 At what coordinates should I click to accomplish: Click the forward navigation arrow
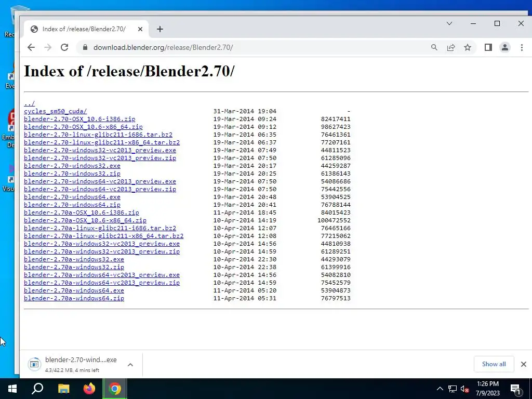pos(48,47)
